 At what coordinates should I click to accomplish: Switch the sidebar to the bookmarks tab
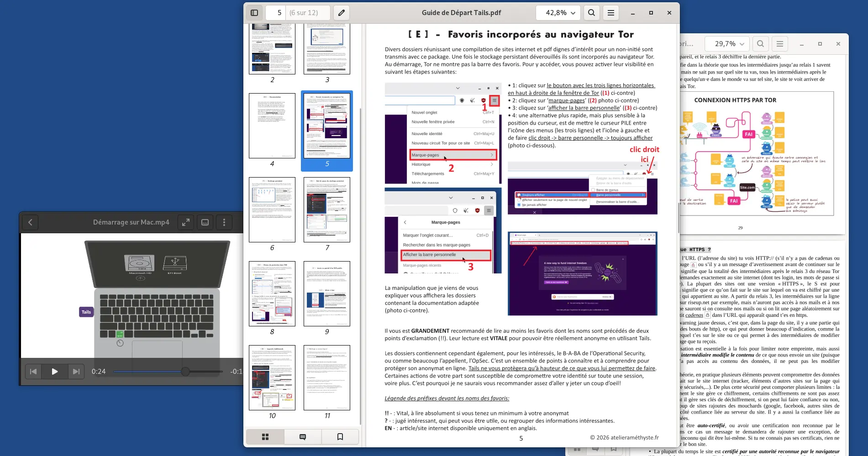[340, 437]
